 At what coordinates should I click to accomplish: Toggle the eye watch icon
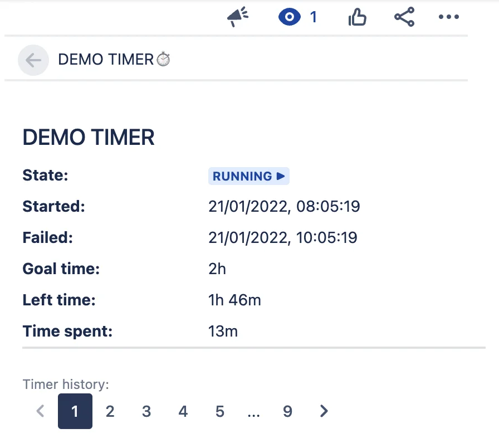(x=289, y=17)
